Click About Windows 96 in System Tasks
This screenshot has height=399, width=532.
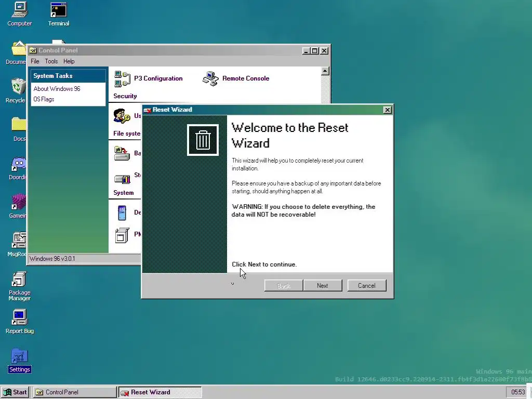[x=57, y=89]
